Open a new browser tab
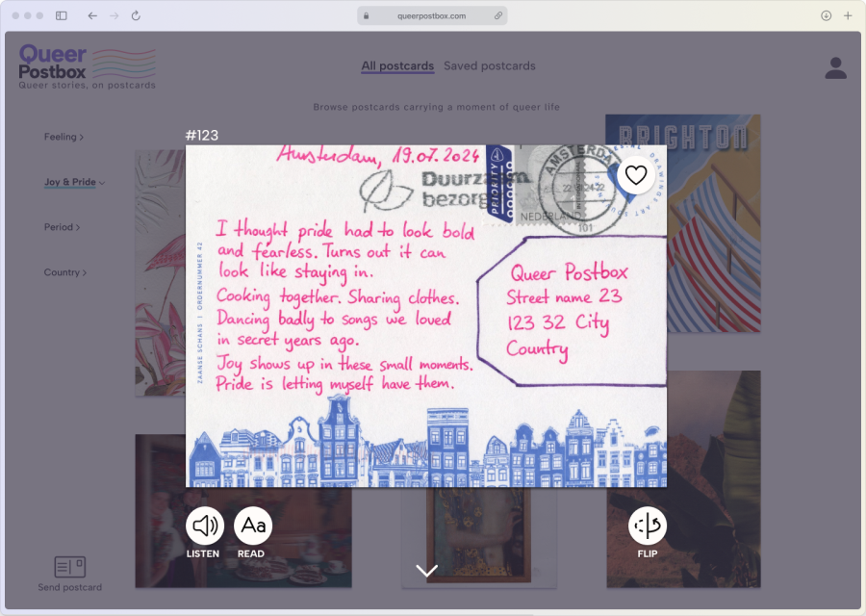 click(848, 15)
